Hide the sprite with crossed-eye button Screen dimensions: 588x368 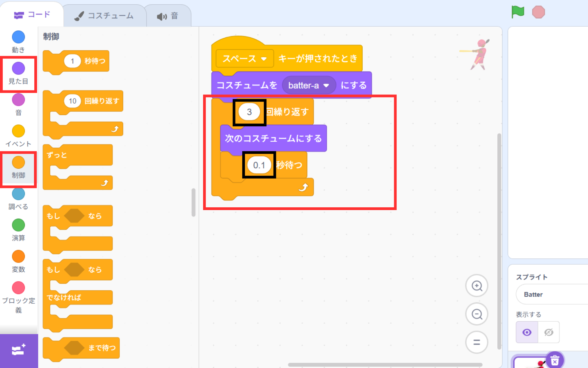click(x=548, y=332)
